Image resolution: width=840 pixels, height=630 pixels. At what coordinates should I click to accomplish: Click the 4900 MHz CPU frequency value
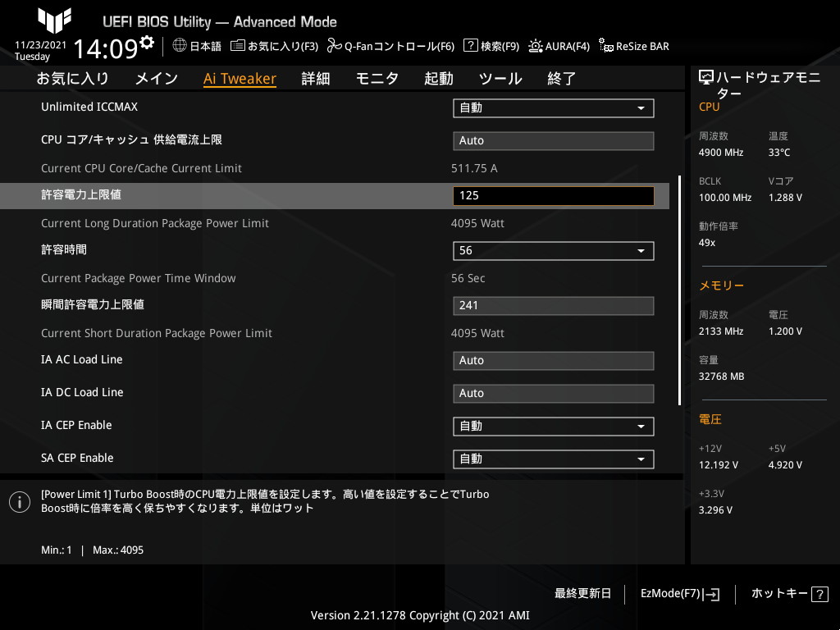pos(721,153)
